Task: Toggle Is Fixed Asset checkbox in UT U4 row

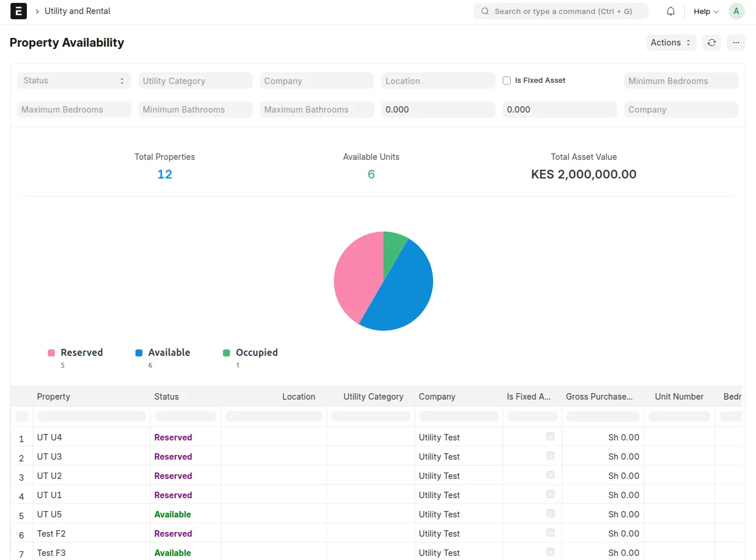Action: [x=551, y=436]
